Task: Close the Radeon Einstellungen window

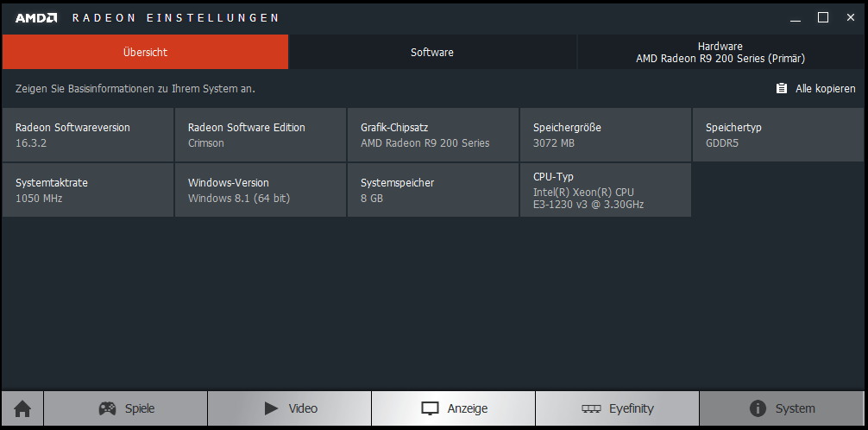Action: point(851,18)
